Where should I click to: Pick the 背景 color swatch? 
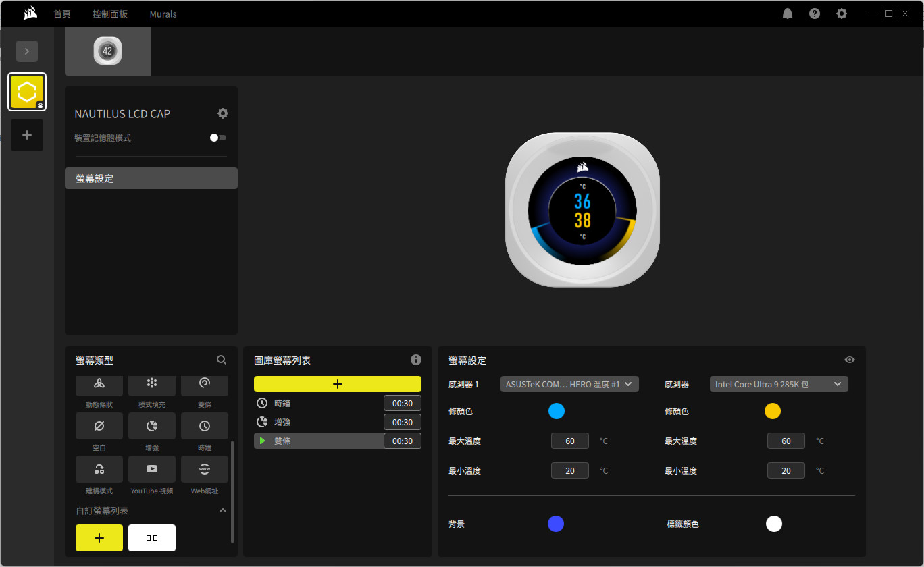pos(556,524)
